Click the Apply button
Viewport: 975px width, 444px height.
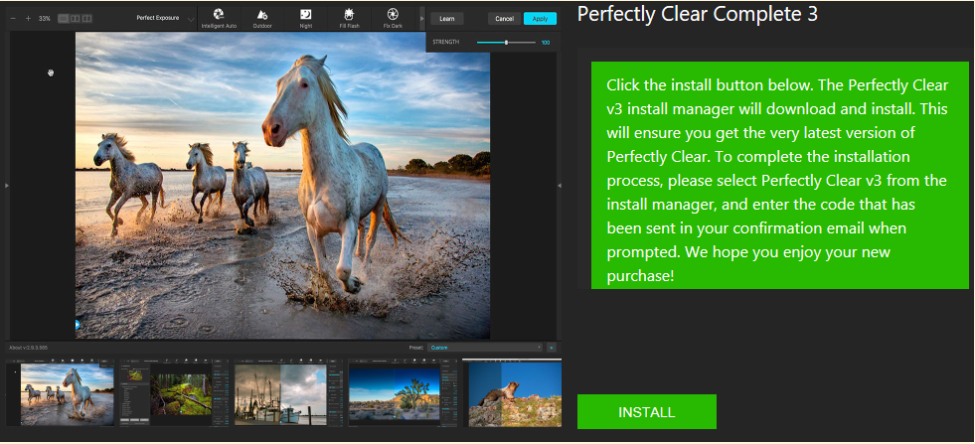540,19
